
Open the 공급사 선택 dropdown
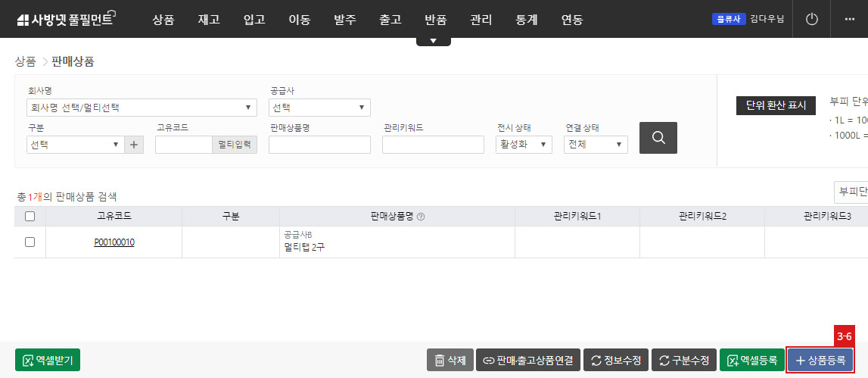point(319,108)
